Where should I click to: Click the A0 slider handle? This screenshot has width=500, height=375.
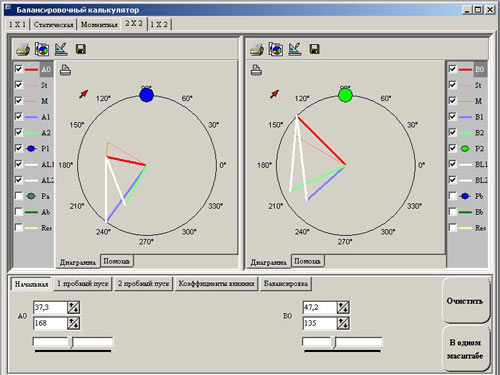click(x=72, y=342)
